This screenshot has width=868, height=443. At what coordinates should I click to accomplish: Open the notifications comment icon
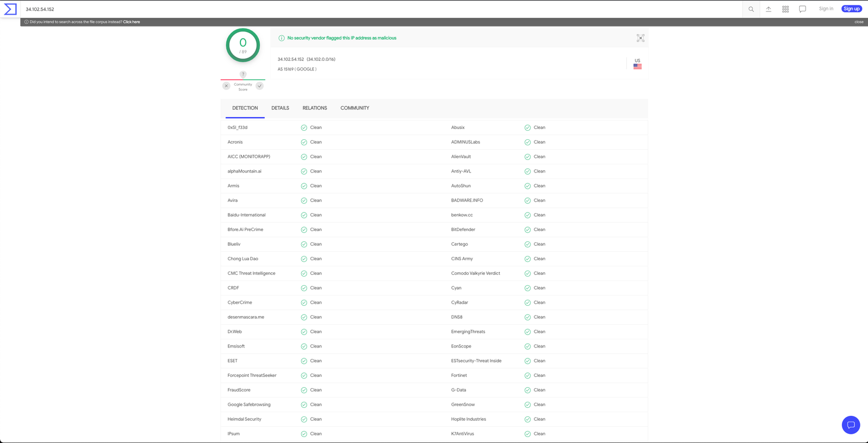coord(802,9)
